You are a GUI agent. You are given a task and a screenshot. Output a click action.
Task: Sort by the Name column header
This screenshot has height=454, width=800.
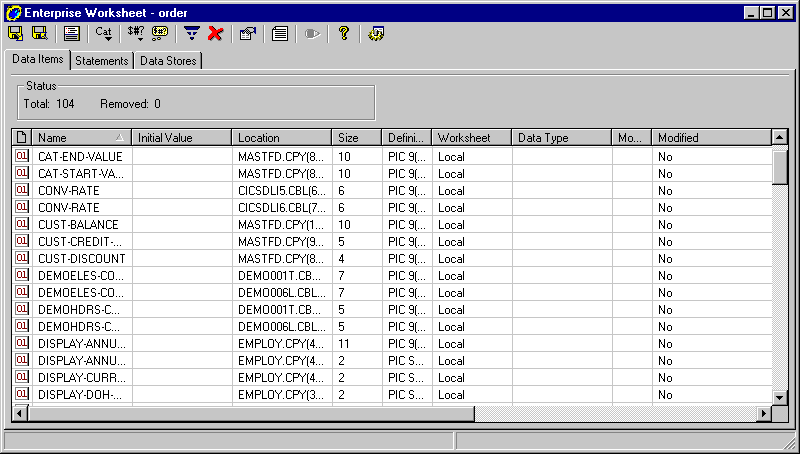(81, 138)
